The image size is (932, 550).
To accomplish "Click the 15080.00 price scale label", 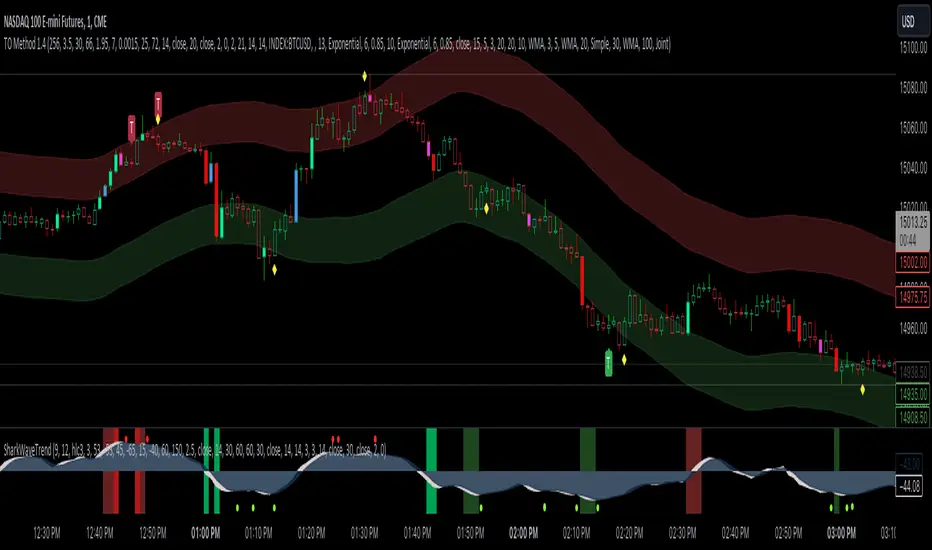I will click(914, 88).
